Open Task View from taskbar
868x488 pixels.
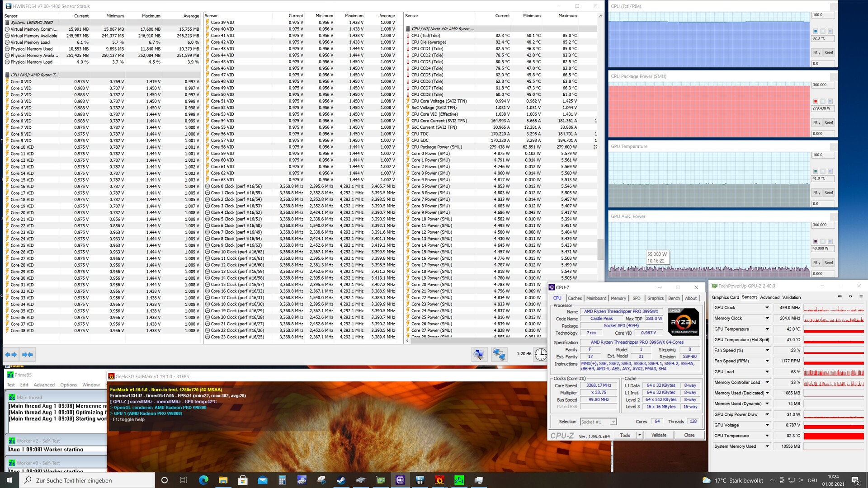pyautogui.click(x=184, y=480)
